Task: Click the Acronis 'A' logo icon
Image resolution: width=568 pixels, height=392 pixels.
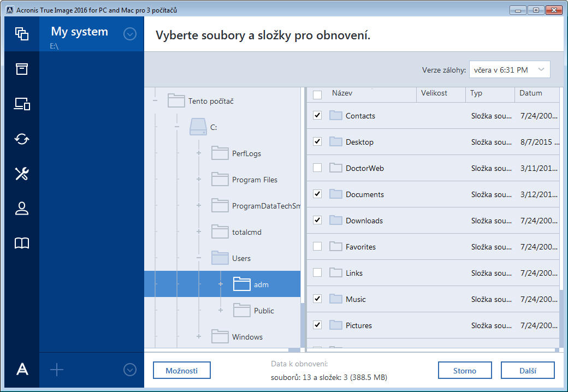Action: [22, 370]
